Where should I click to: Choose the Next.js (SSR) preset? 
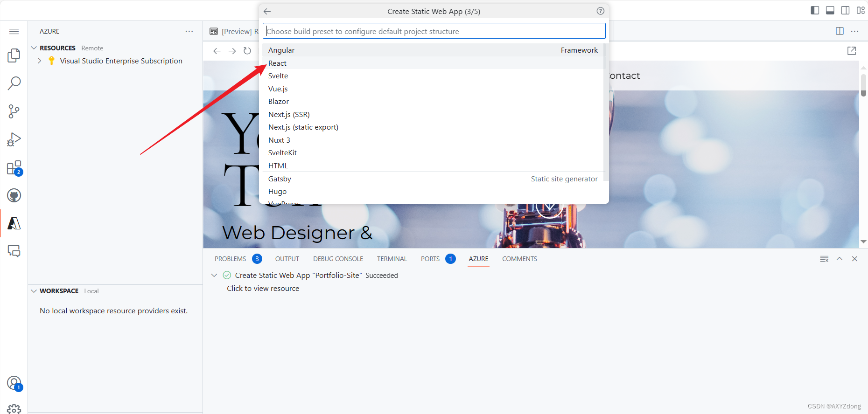click(x=434, y=114)
